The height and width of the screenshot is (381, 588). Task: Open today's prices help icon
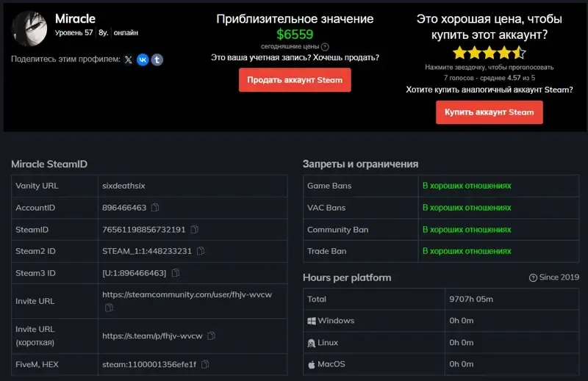point(325,47)
